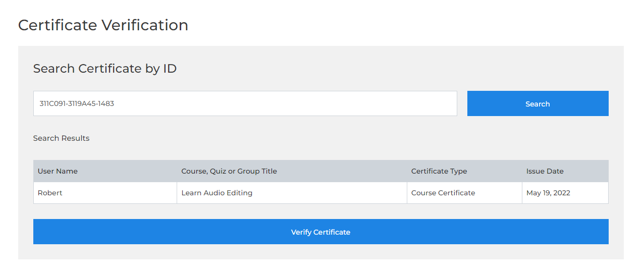This screenshot has height=274, width=644.
Task: Click the word Results in the results label
Action: (x=76, y=138)
